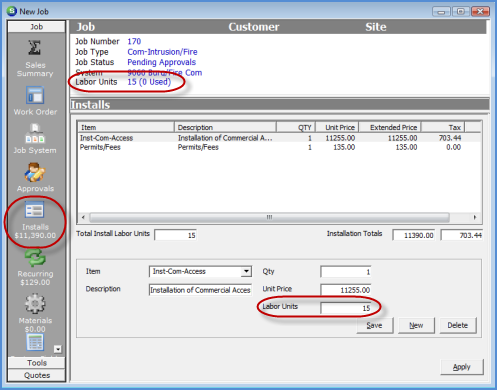The image size is (497, 390).
Task: Click the partially visible table icon below Materials
Action: pos(35,342)
